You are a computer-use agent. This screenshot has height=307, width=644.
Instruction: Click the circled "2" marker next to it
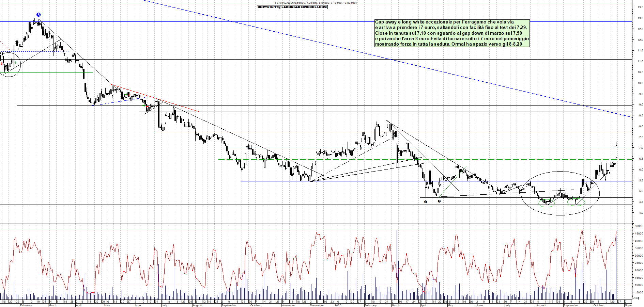point(440,201)
